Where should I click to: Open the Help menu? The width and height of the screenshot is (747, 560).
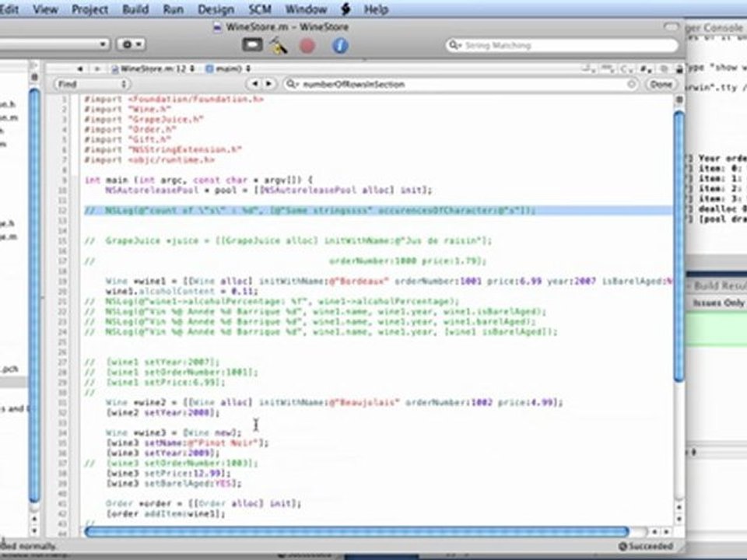[x=376, y=9]
